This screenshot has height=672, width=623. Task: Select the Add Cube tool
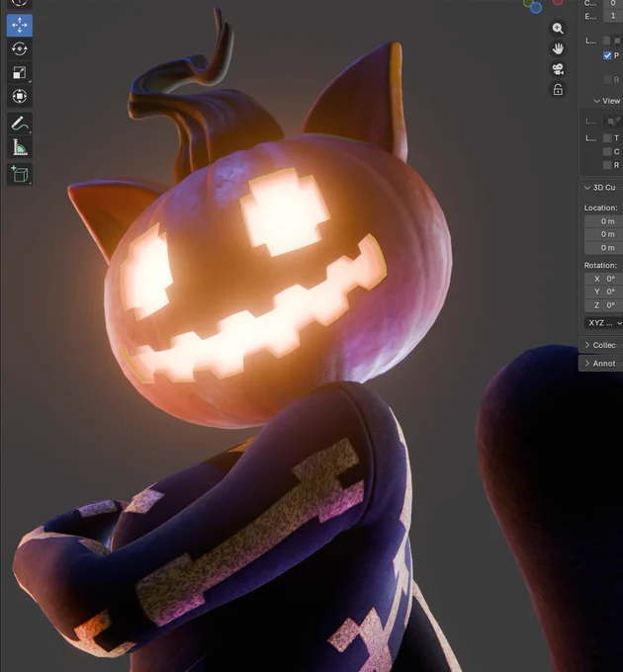[20, 175]
